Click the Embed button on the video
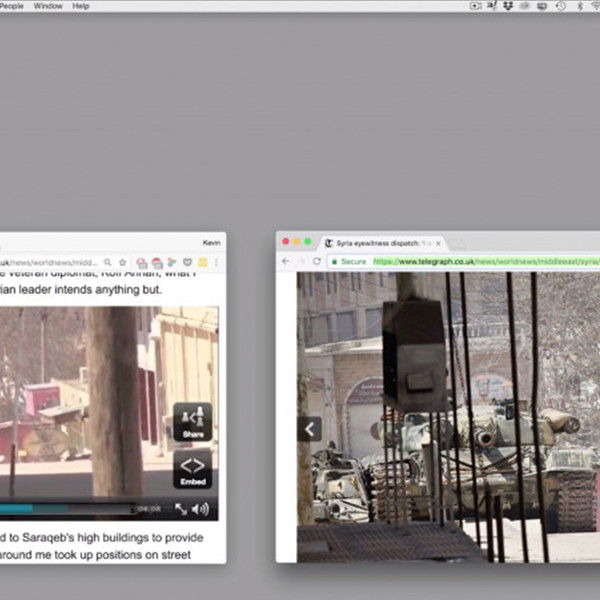This screenshot has height=600, width=600. (x=192, y=469)
